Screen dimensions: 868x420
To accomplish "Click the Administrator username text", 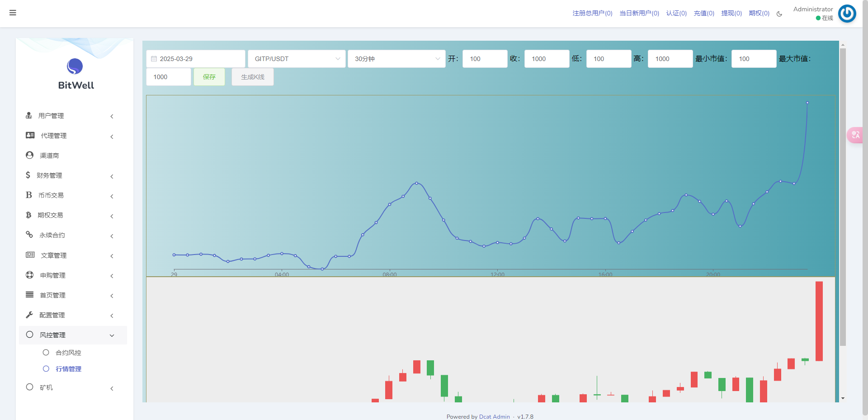I will coord(813,9).
